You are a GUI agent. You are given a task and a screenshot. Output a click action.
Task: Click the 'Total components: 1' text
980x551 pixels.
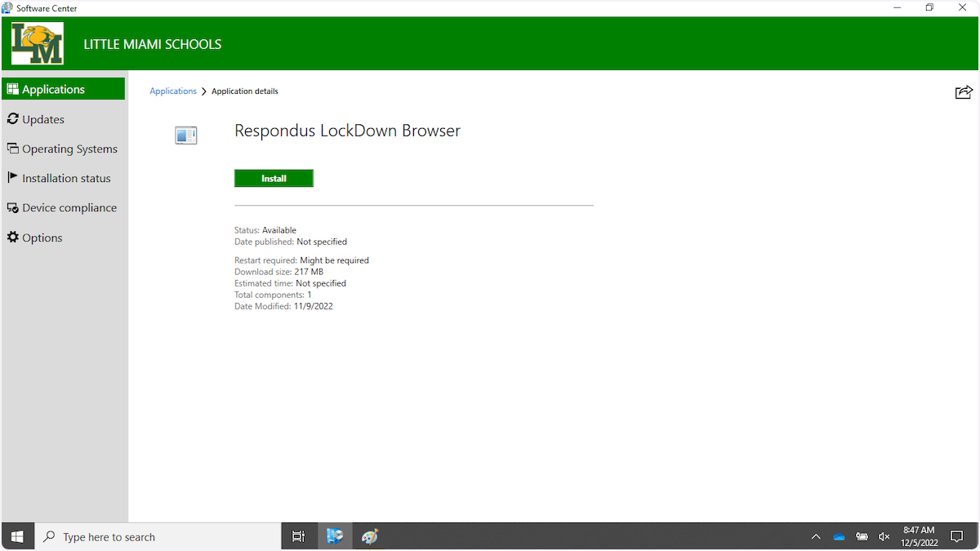pos(273,295)
